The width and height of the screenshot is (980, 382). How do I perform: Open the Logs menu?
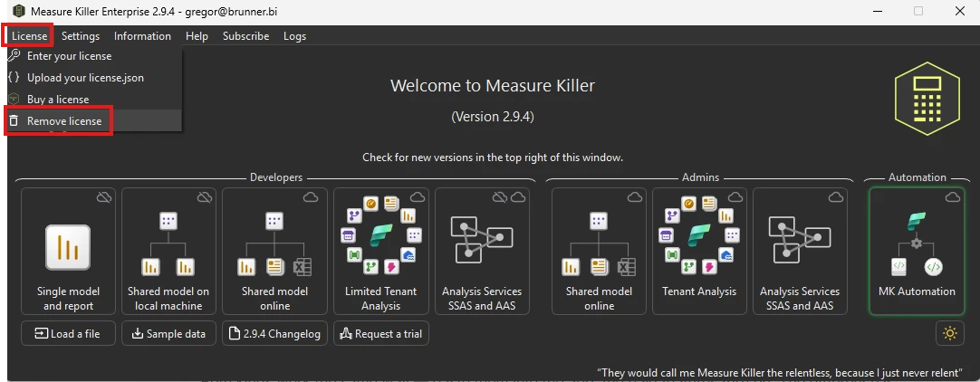[x=295, y=36]
